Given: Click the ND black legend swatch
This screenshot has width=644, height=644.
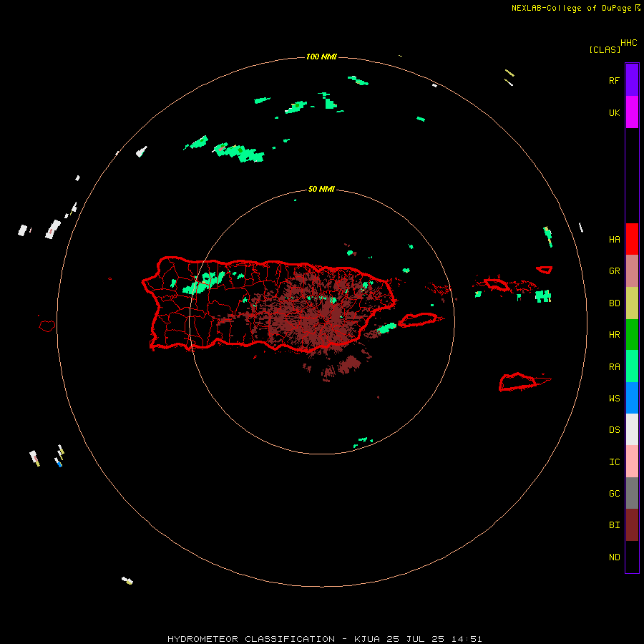Looking at the screenshot, I should 632,557.
